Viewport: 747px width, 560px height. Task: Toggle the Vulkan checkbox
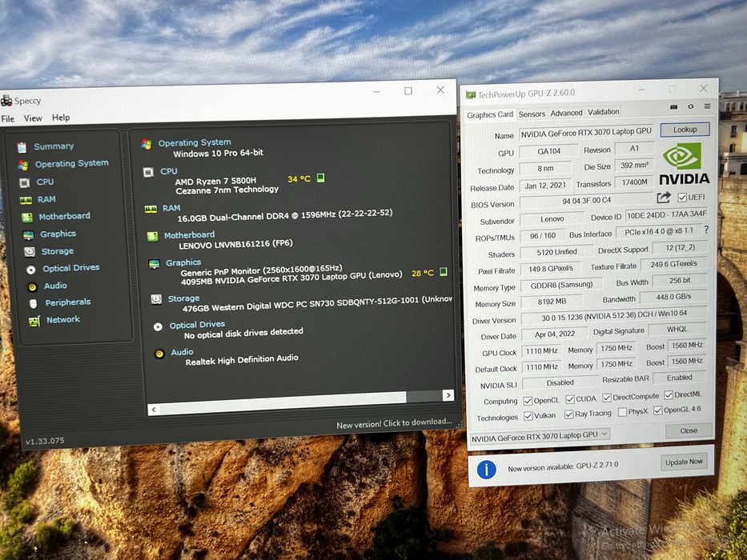(x=528, y=416)
